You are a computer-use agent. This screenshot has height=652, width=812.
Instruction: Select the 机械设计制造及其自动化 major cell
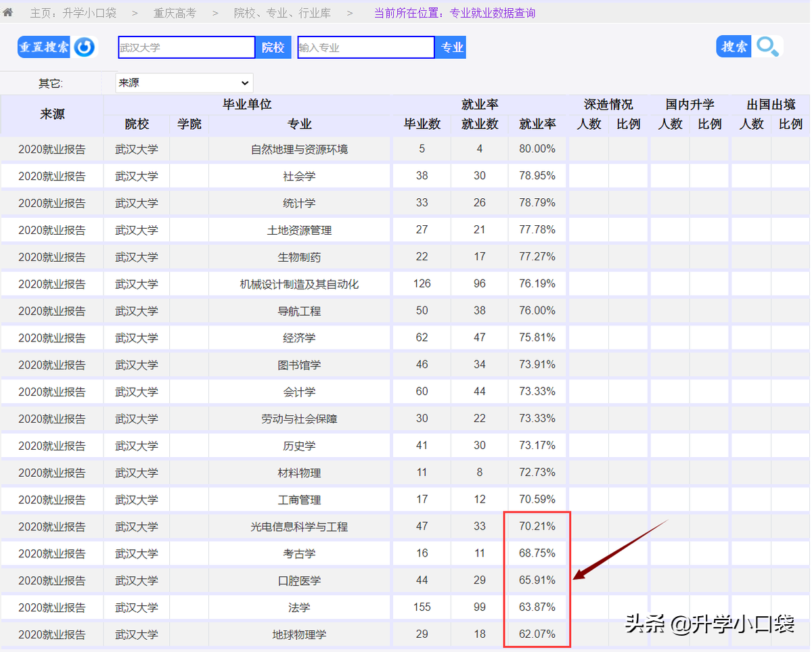tap(300, 284)
